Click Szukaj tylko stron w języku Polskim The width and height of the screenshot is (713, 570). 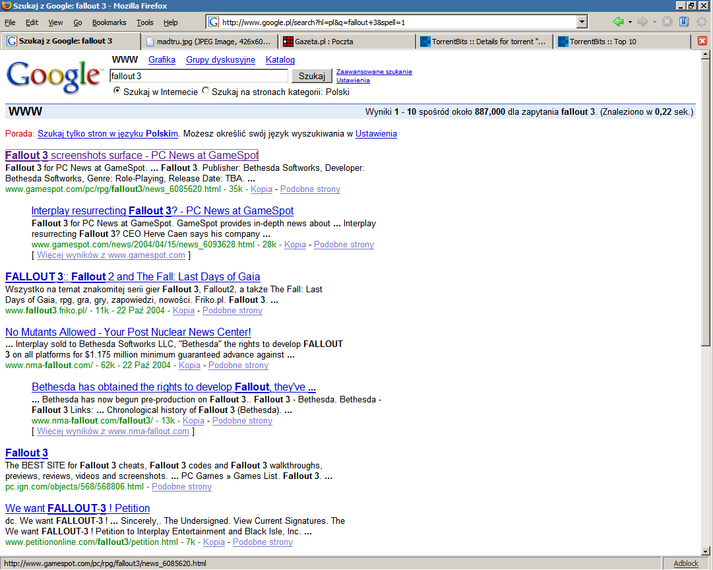click(x=107, y=134)
